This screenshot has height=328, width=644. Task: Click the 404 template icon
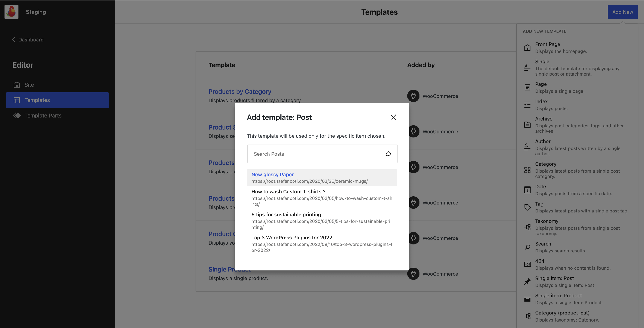tap(527, 264)
